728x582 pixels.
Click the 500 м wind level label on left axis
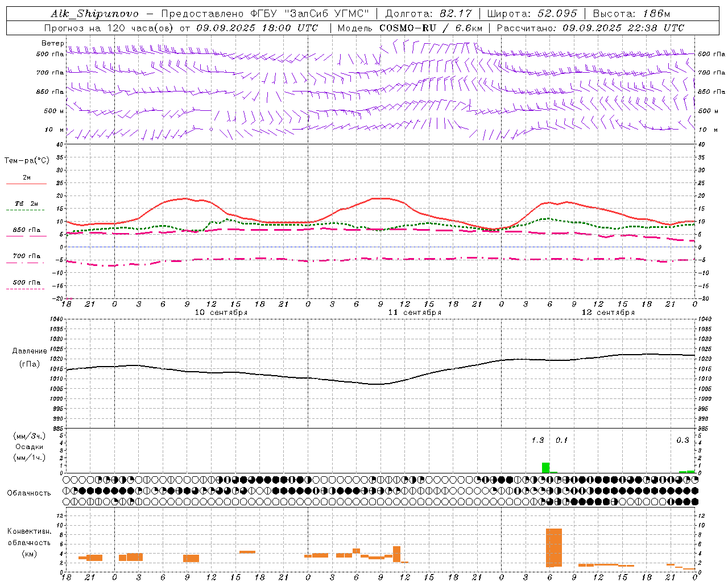pos(55,111)
